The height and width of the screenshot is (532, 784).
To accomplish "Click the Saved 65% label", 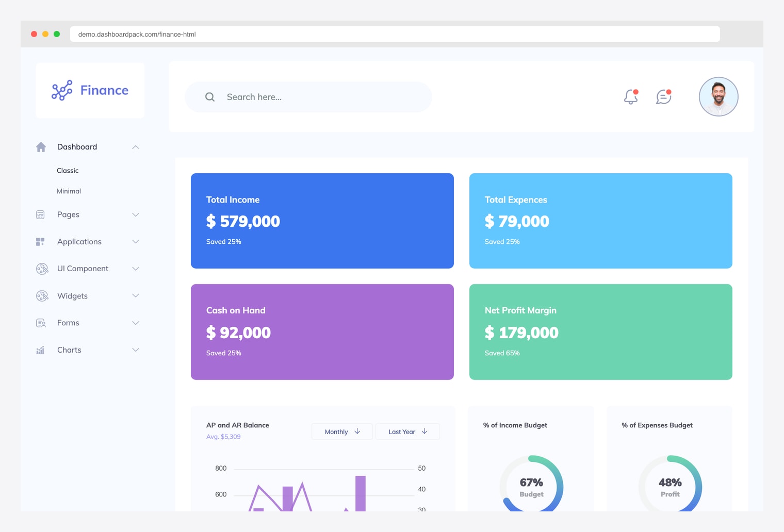I will tap(502, 353).
